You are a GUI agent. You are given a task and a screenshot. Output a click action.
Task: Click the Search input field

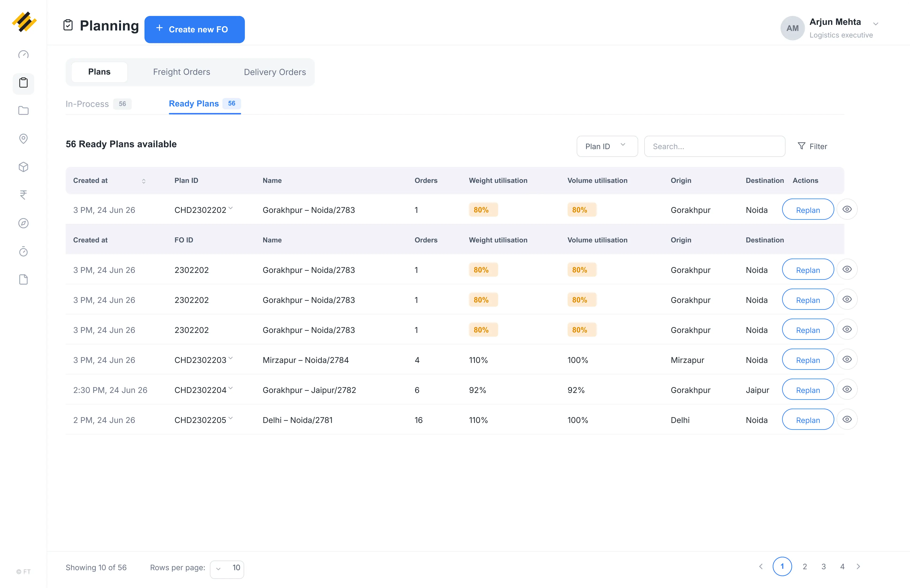[x=714, y=146]
